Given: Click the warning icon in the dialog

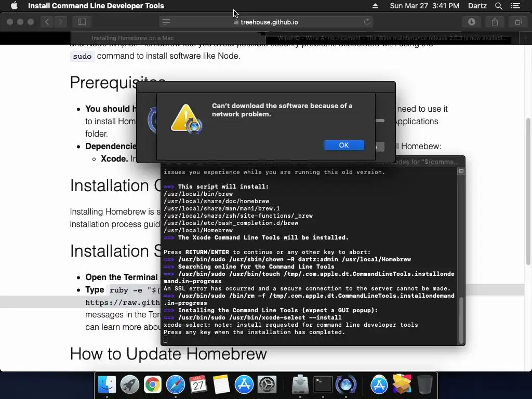Looking at the screenshot, I should tap(187, 119).
